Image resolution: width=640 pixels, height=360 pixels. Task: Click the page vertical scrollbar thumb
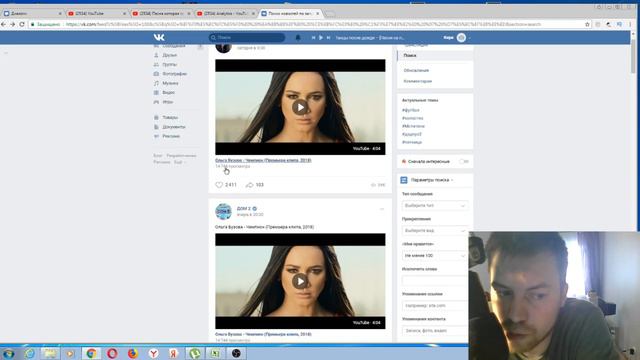(633, 56)
